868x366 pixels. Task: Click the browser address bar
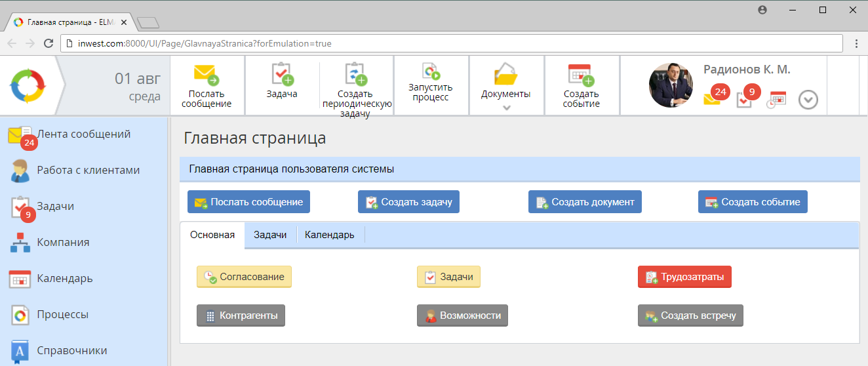452,43
